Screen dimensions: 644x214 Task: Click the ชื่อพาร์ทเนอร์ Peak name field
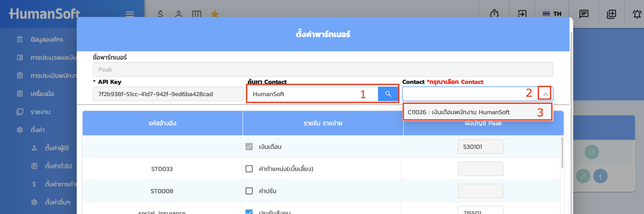pos(323,70)
